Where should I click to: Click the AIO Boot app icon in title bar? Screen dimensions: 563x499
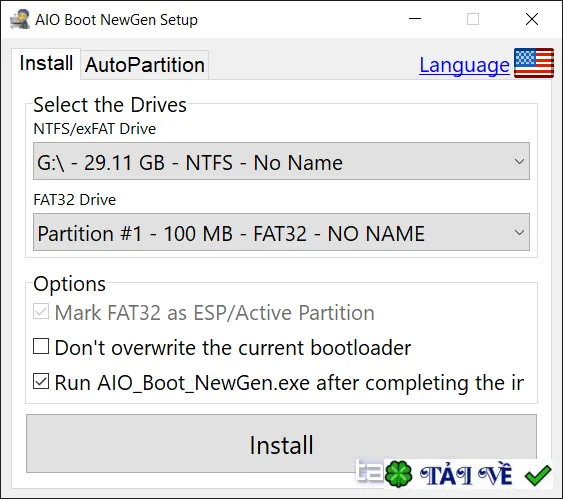click(x=19, y=19)
